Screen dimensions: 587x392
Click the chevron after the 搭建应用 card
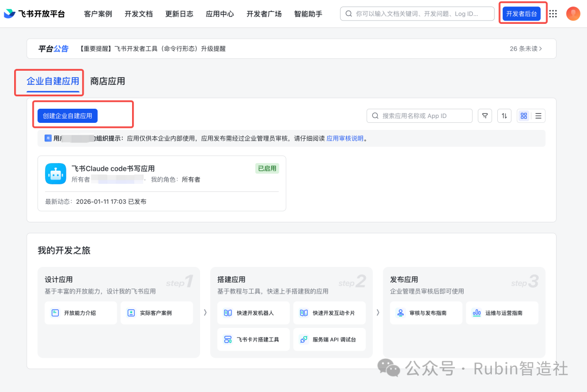tap(379, 313)
